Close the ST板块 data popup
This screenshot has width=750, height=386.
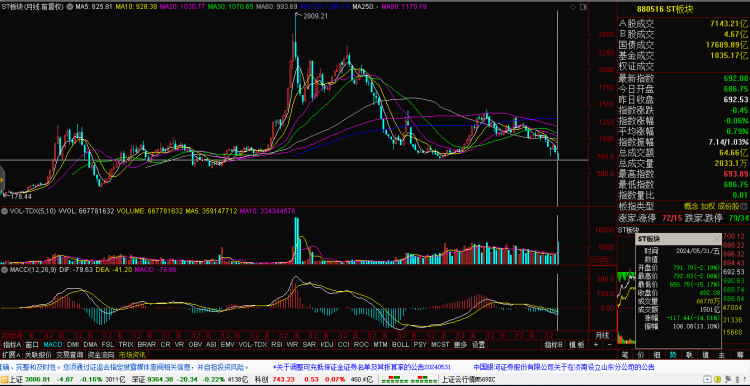(716, 238)
